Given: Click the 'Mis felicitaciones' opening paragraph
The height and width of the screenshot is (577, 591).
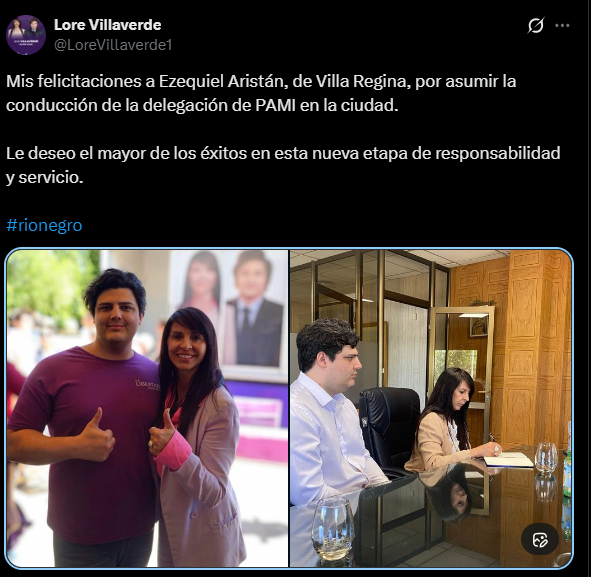Looking at the screenshot, I should coord(261,93).
